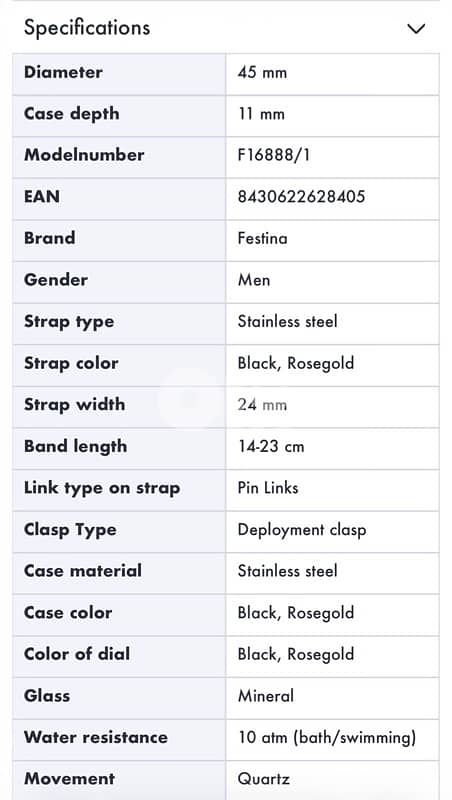
Task: Click the Men gender value
Action: point(254,280)
